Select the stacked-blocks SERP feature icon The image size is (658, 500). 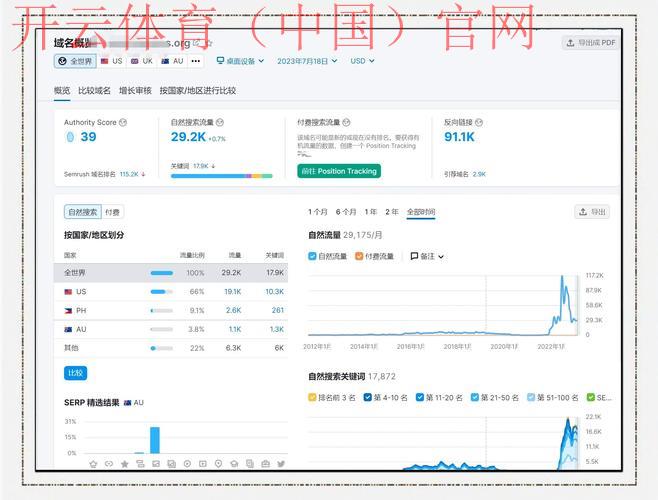pyautogui.click(x=140, y=464)
